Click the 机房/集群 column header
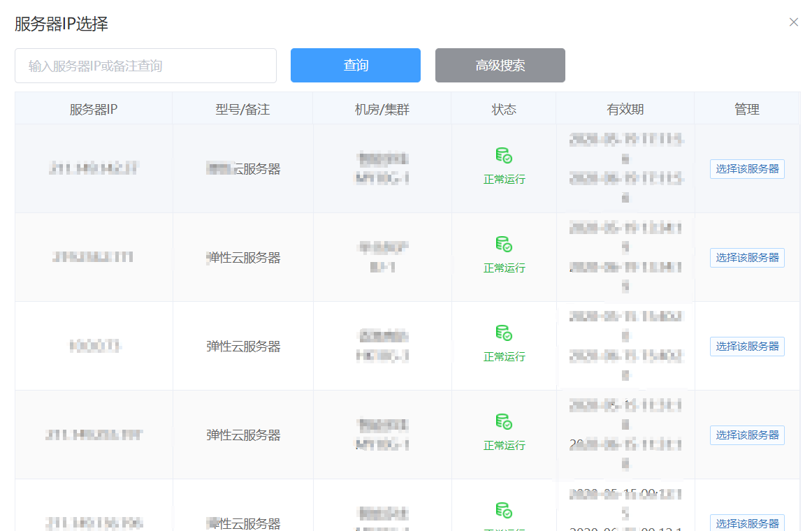 point(382,109)
